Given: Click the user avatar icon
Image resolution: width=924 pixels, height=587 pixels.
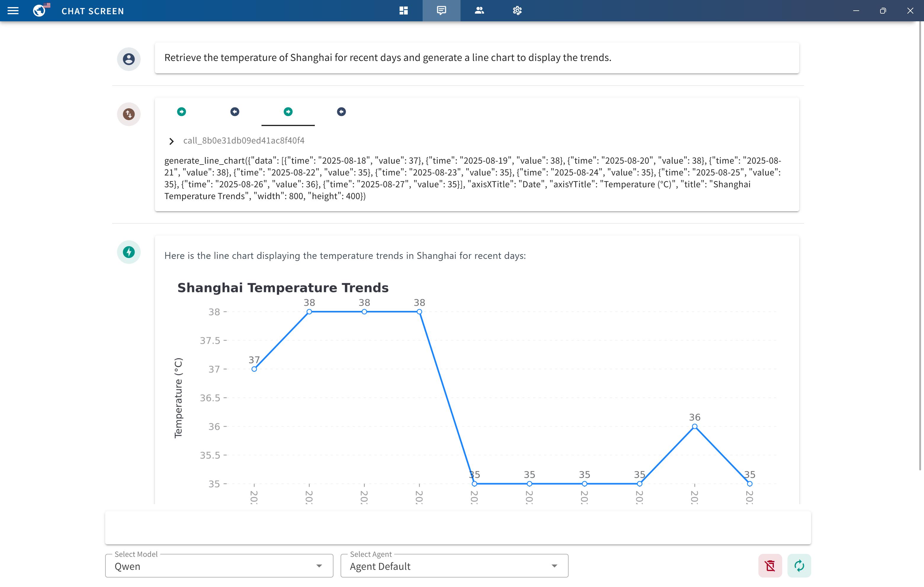Looking at the screenshot, I should 129,59.
